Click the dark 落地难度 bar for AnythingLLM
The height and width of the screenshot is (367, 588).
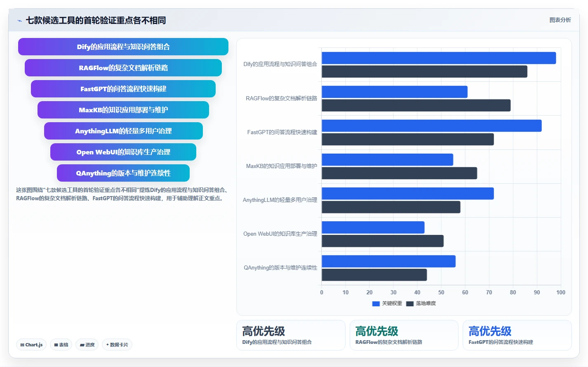[391, 207]
